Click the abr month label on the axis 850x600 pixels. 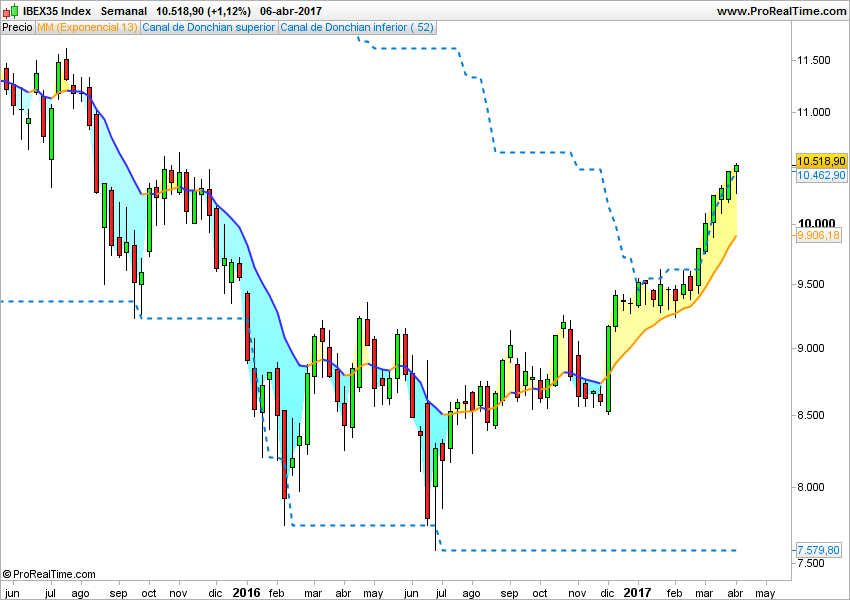click(733, 592)
